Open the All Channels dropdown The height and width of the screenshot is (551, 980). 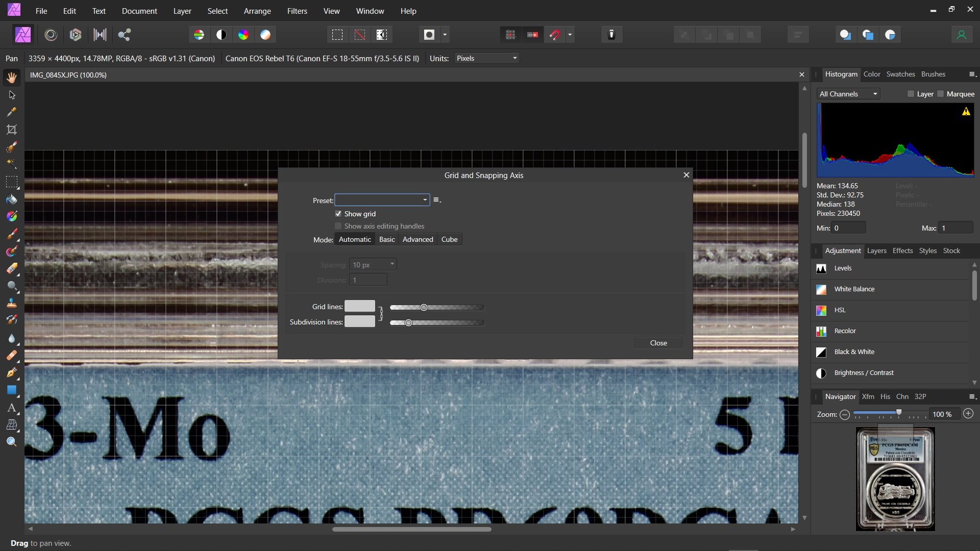(848, 94)
